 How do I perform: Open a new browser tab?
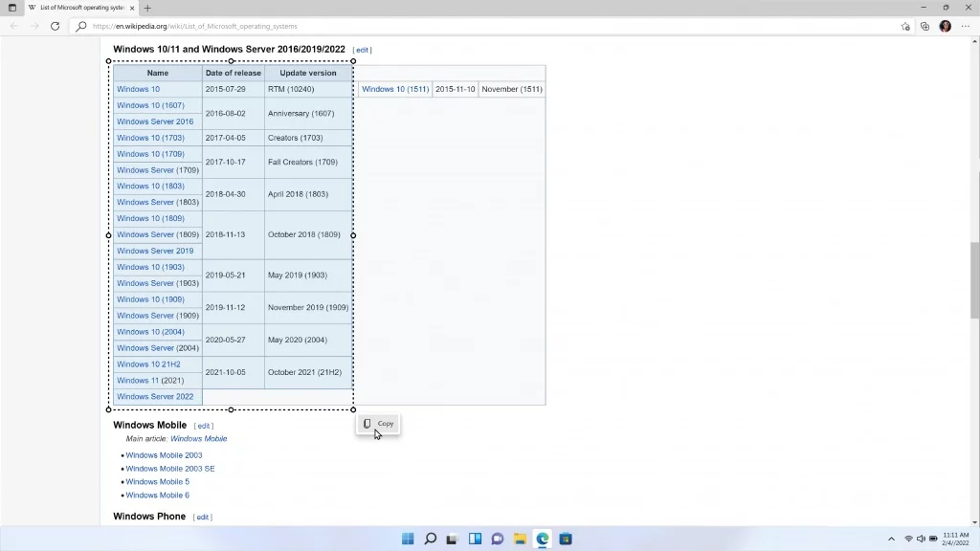tap(147, 8)
